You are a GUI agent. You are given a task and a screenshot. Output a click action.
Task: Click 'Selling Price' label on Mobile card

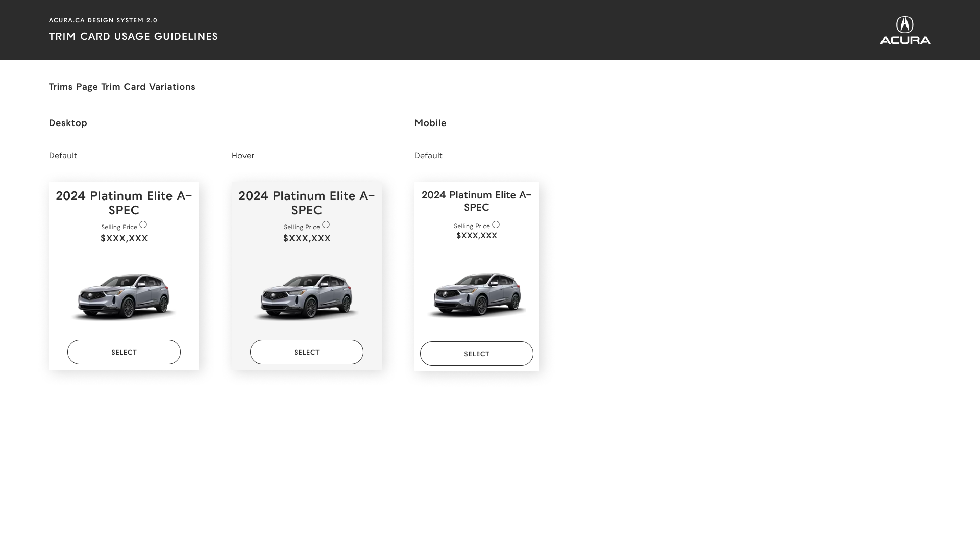[472, 226]
